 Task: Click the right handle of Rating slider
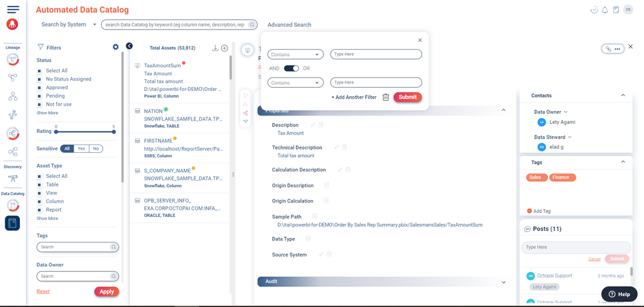(113, 132)
